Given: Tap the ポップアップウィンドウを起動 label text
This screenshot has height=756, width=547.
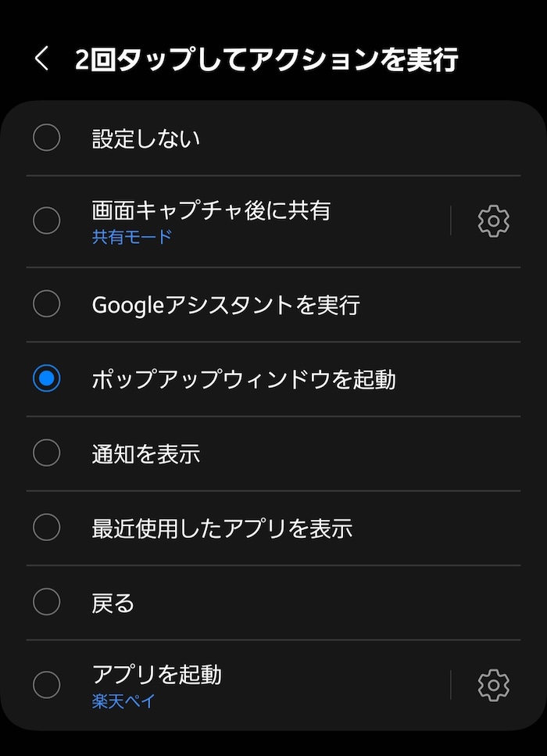Looking at the screenshot, I should 244,379.
